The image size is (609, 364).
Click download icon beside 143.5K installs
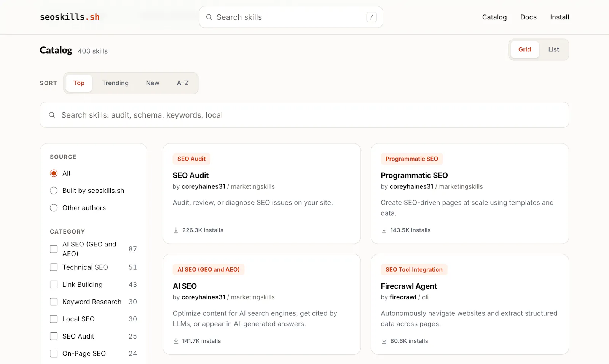384,230
